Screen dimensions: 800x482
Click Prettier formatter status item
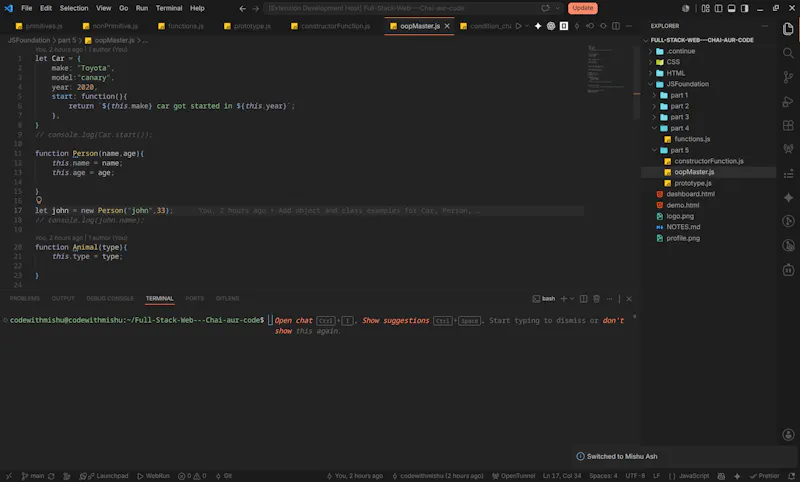(764, 476)
